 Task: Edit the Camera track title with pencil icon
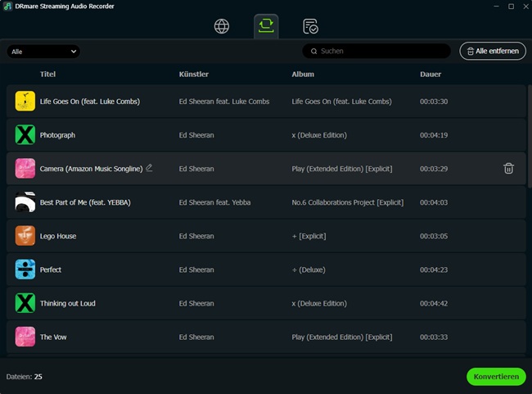(x=149, y=168)
